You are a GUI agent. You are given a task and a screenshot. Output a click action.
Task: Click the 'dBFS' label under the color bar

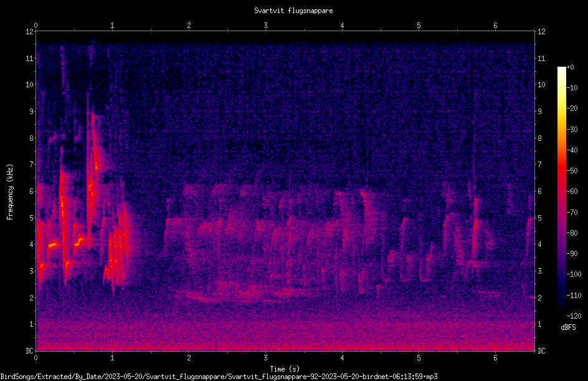coord(568,327)
